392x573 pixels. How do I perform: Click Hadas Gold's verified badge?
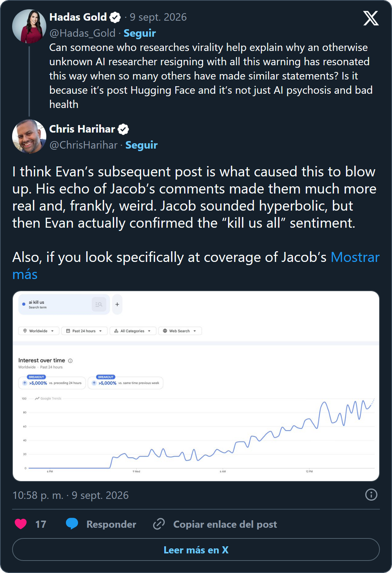tap(115, 17)
